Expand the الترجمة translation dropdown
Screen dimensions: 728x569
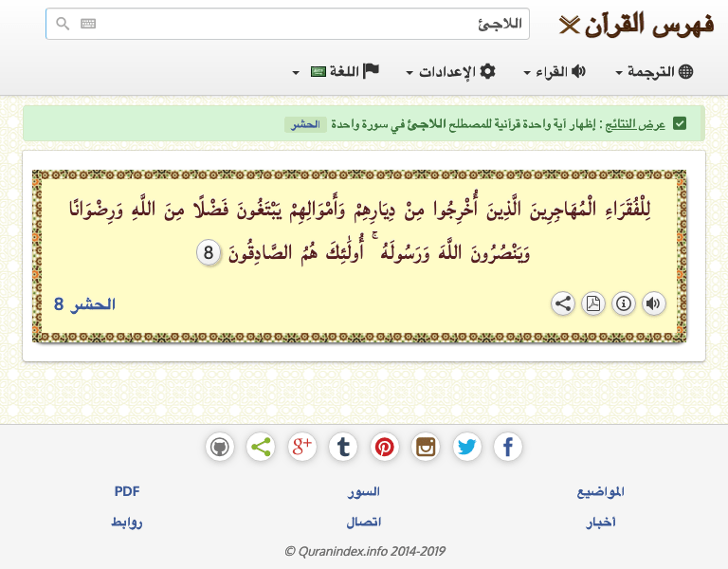tap(654, 71)
